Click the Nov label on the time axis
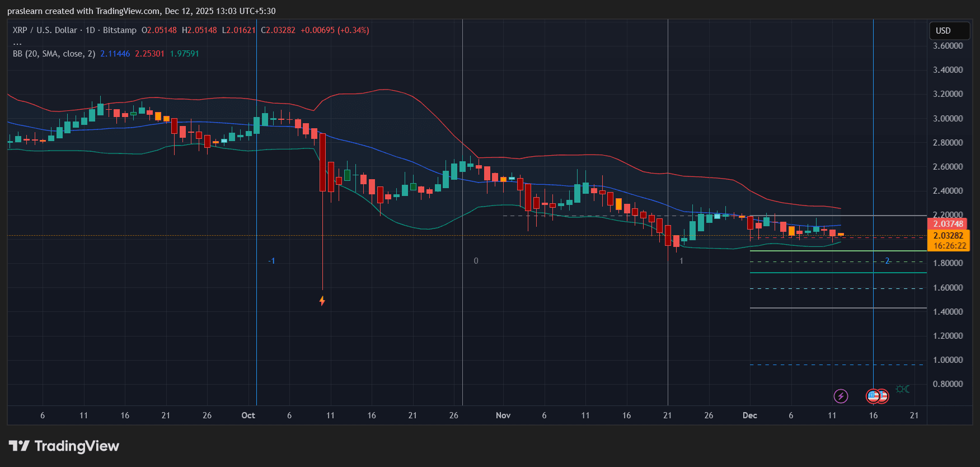980x467 pixels. (x=503, y=415)
